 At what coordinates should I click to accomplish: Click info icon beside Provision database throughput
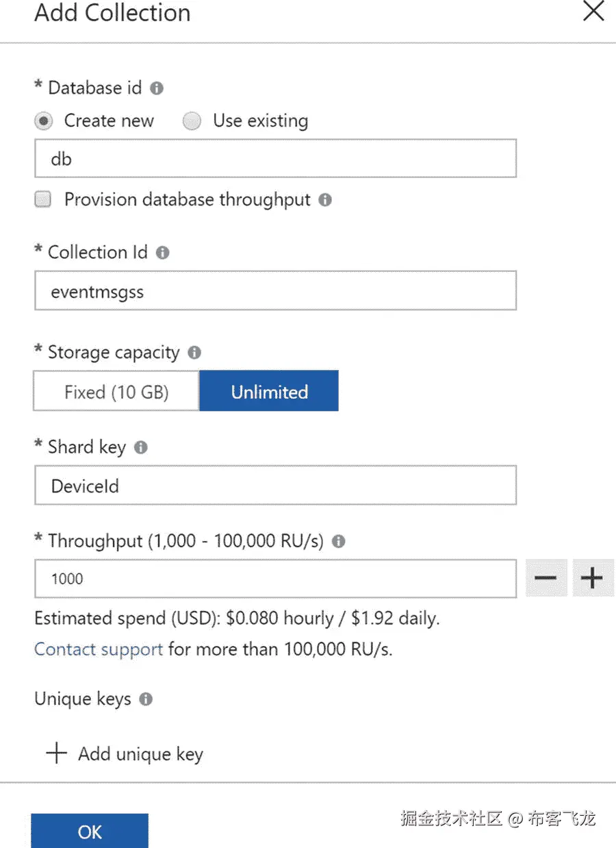pyautogui.click(x=326, y=200)
